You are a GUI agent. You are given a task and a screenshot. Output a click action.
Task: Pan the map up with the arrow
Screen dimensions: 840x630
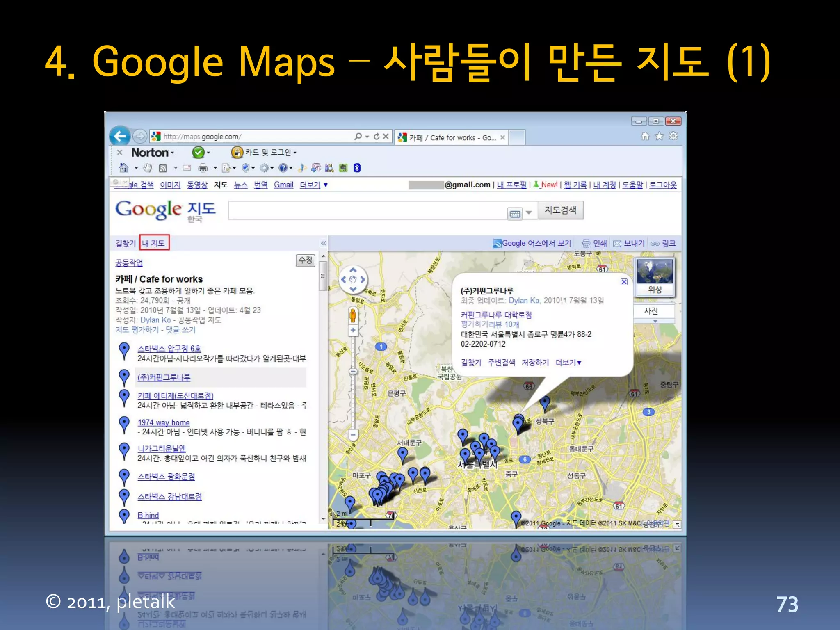(353, 270)
